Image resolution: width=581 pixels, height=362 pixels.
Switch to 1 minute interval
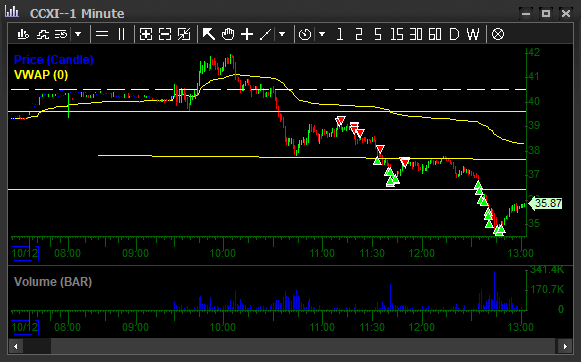click(340, 34)
